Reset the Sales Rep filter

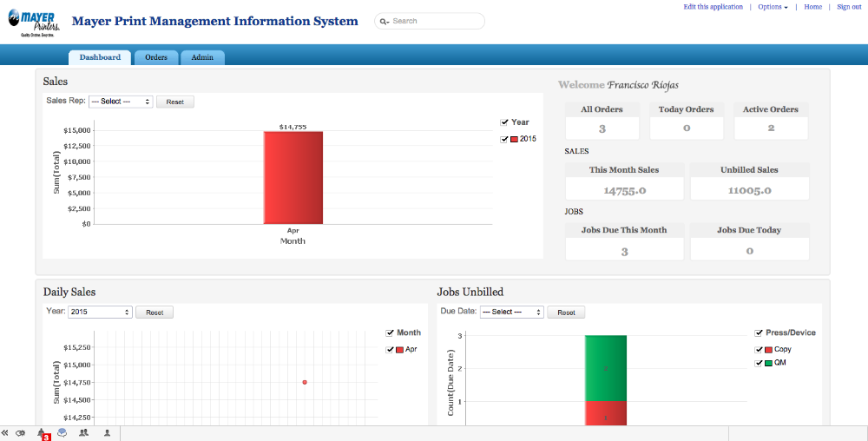pos(175,102)
